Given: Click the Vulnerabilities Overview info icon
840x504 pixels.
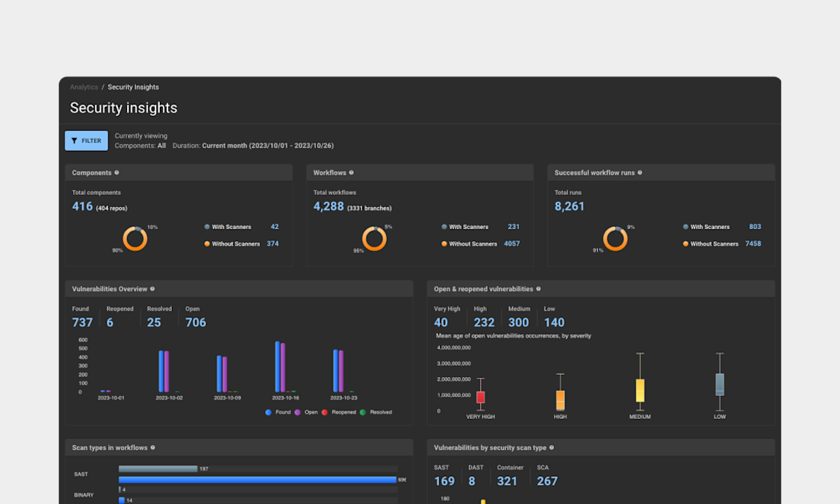Looking at the screenshot, I should tap(153, 289).
